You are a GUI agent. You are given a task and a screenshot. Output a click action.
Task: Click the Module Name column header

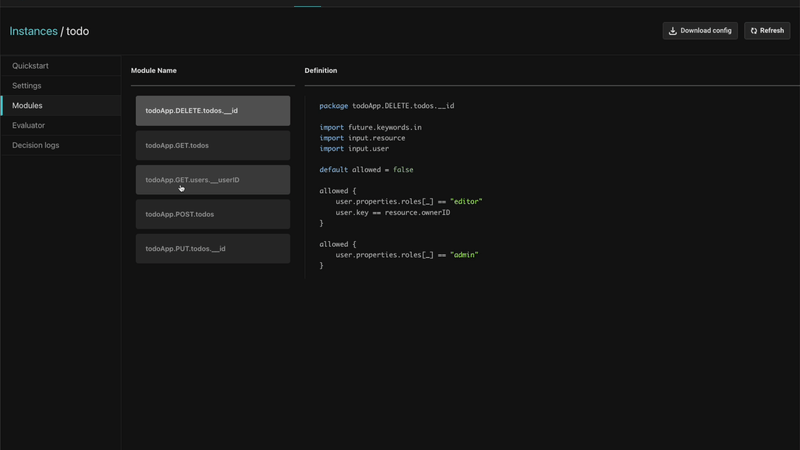point(154,71)
